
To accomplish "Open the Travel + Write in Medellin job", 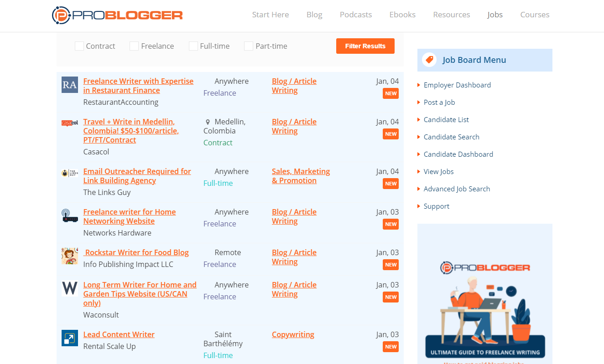I will coord(131,131).
